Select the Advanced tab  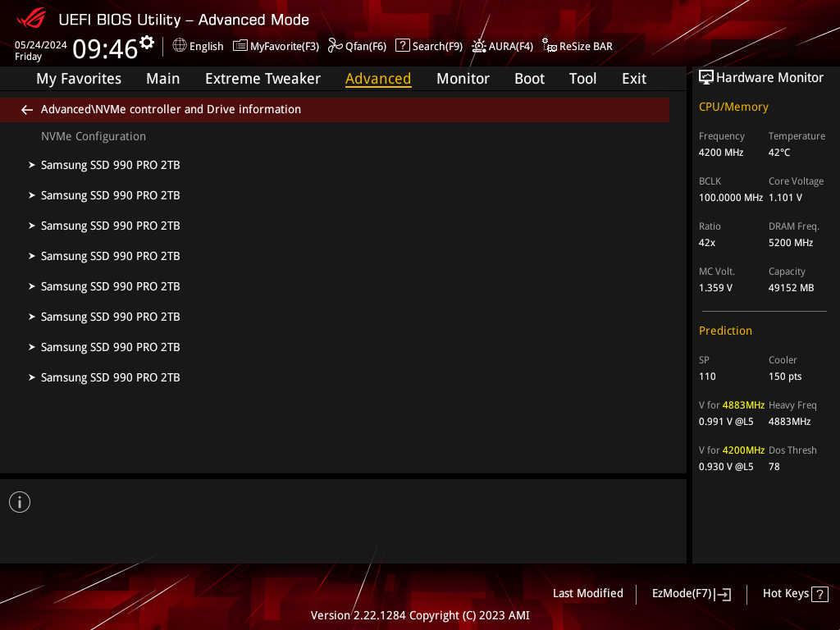tap(378, 79)
